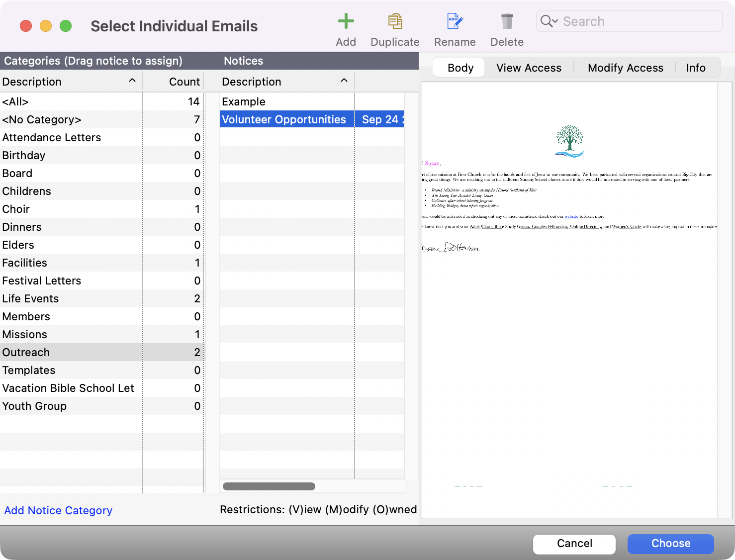Click the tree logo in preview
Viewport: 735px width, 560px height.
[x=570, y=141]
